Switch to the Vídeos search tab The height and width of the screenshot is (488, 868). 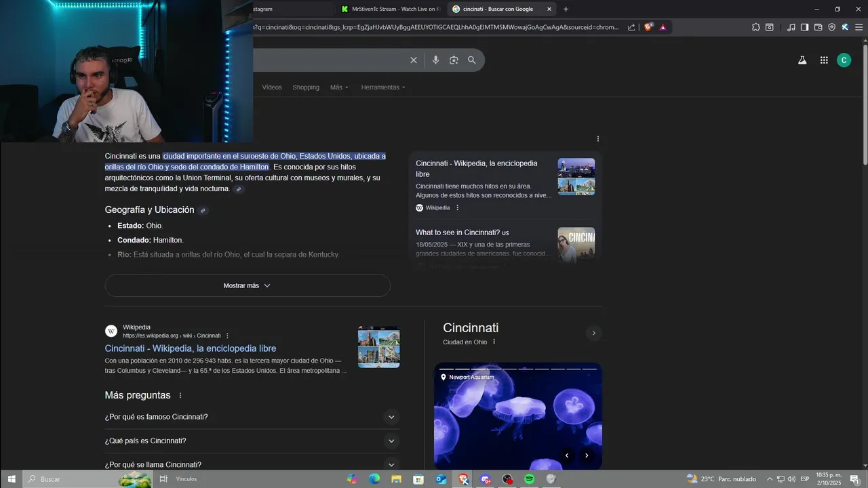point(272,87)
